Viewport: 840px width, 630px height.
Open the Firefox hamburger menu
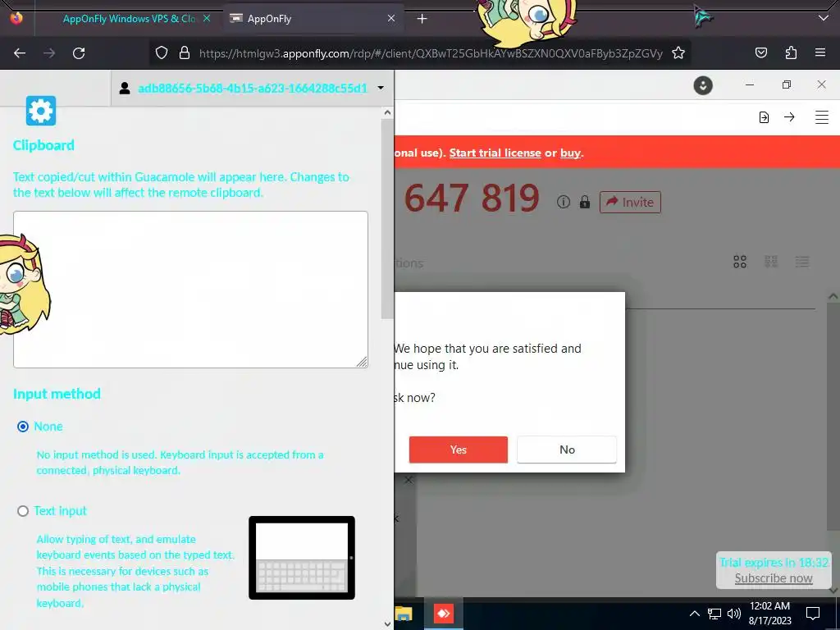820,53
